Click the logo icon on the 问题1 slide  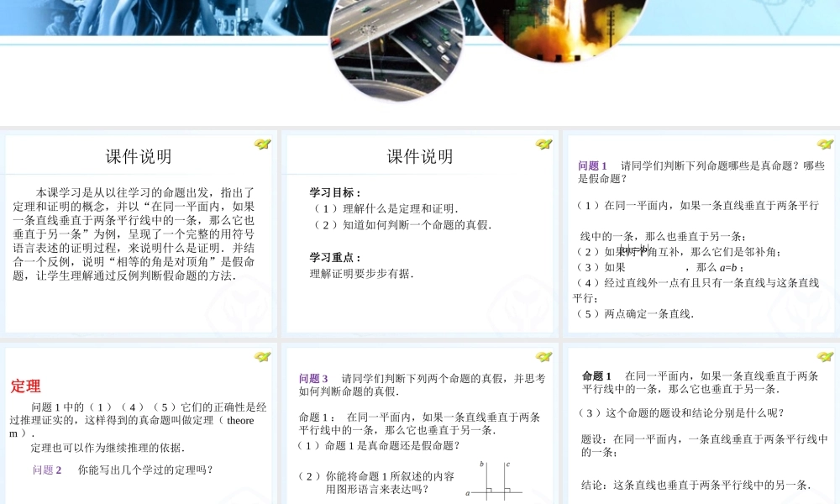(x=825, y=144)
